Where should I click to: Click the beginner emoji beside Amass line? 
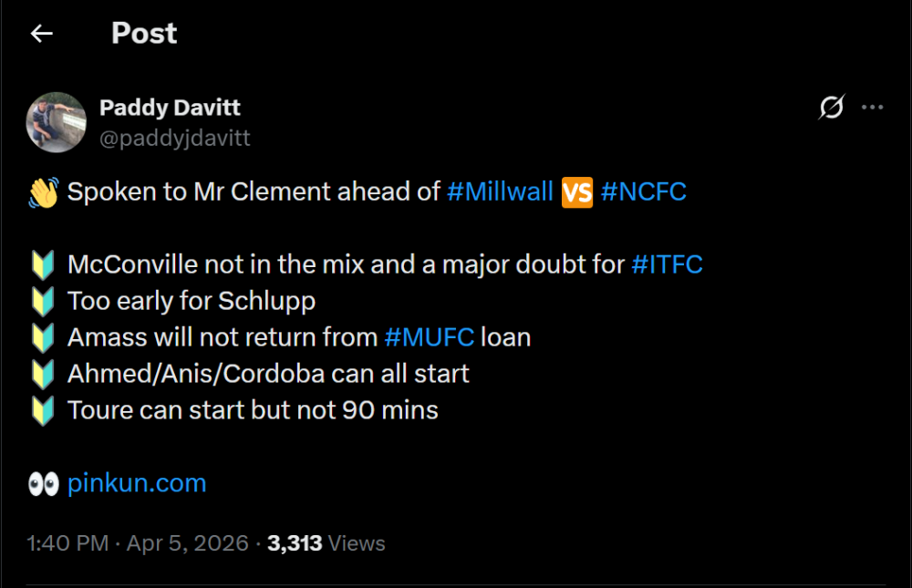[43, 337]
